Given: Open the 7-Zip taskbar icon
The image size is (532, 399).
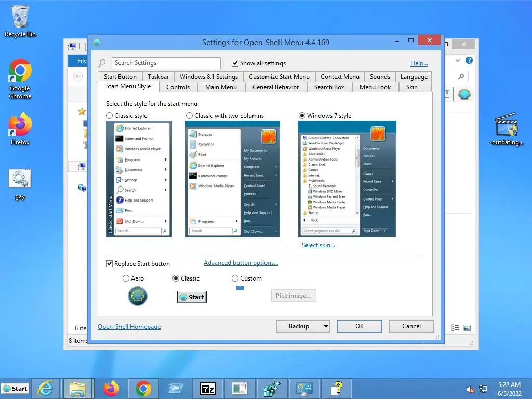Looking at the screenshot, I should point(208,389).
